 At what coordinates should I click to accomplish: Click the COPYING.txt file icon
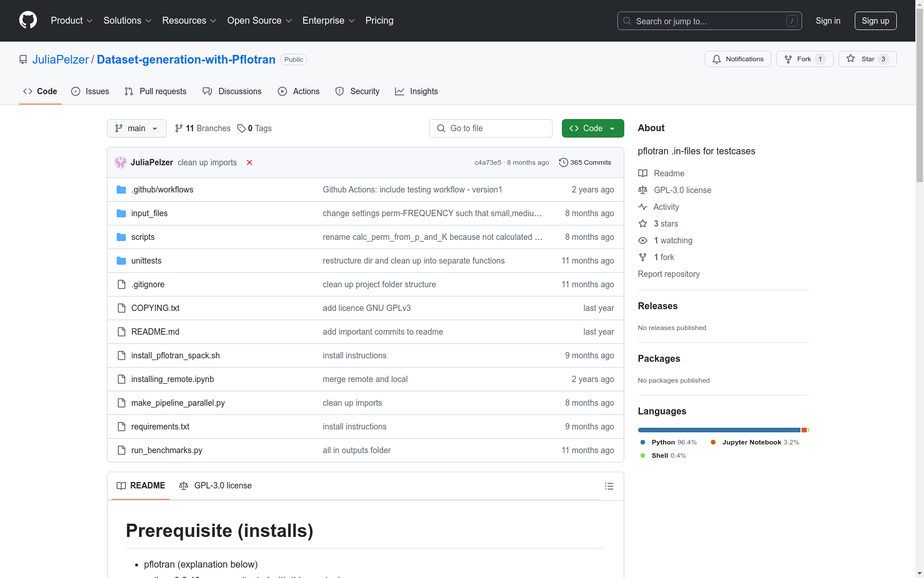[x=121, y=308]
